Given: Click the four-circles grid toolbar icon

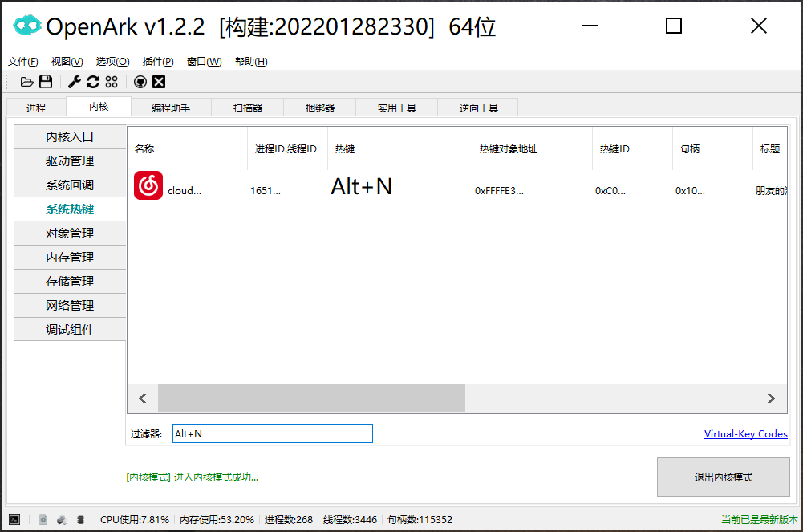Looking at the screenshot, I should 112,82.
